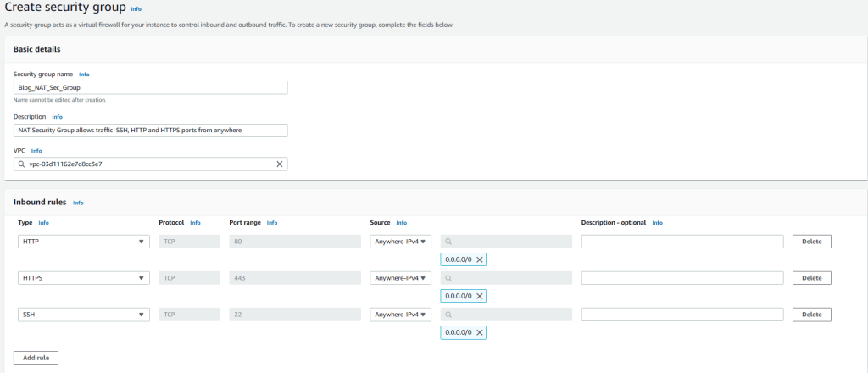Click the HTTP rule source search box
The height and width of the screenshot is (373, 868).
[507, 242]
